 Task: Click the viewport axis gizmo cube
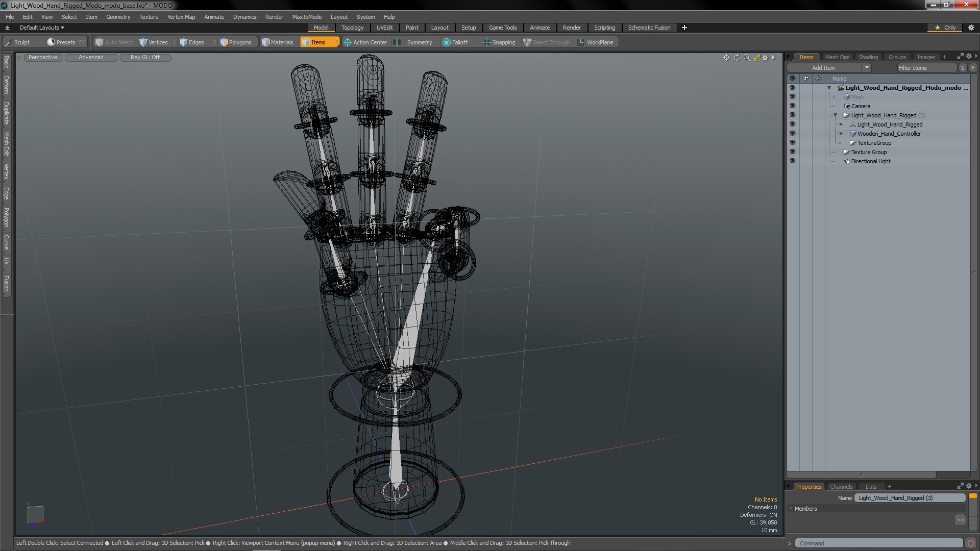click(x=35, y=514)
